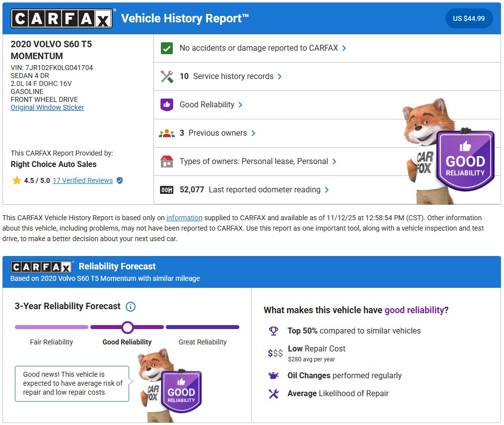This screenshot has height=425, width=504.
Task: Click the US $44.99 price button
Action: pyautogui.click(x=468, y=19)
